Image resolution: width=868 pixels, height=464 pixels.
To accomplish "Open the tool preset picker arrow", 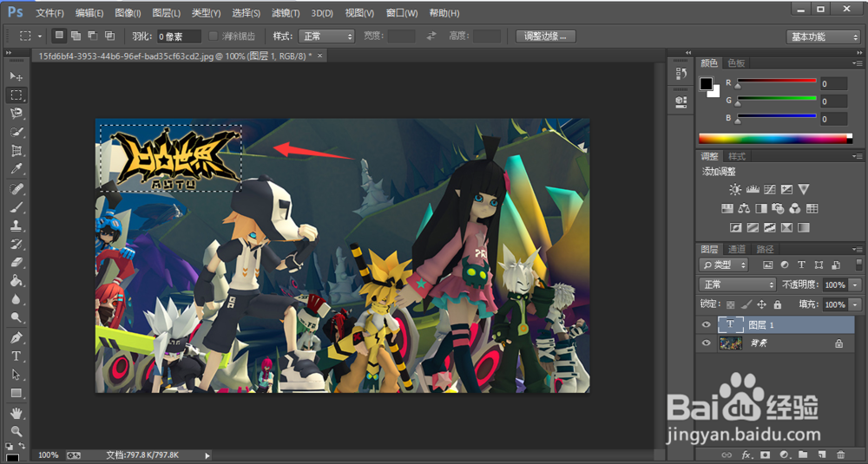I will (x=40, y=36).
